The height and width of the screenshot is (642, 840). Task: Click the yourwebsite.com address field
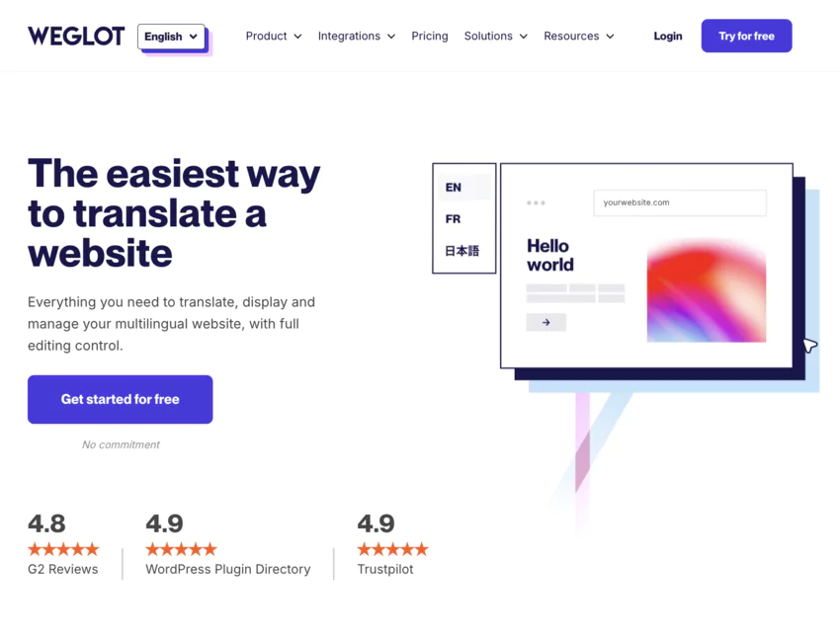click(x=680, y=202)
